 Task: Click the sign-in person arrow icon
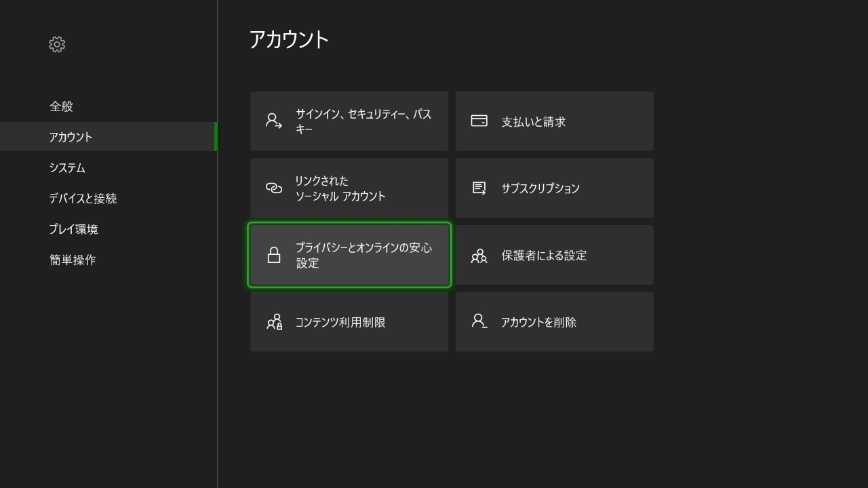(274, 121)
